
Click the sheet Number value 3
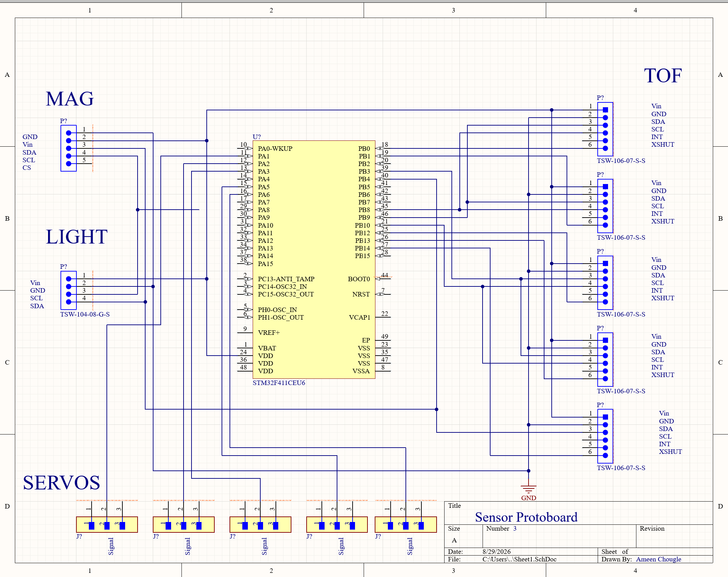coord(515,529)
